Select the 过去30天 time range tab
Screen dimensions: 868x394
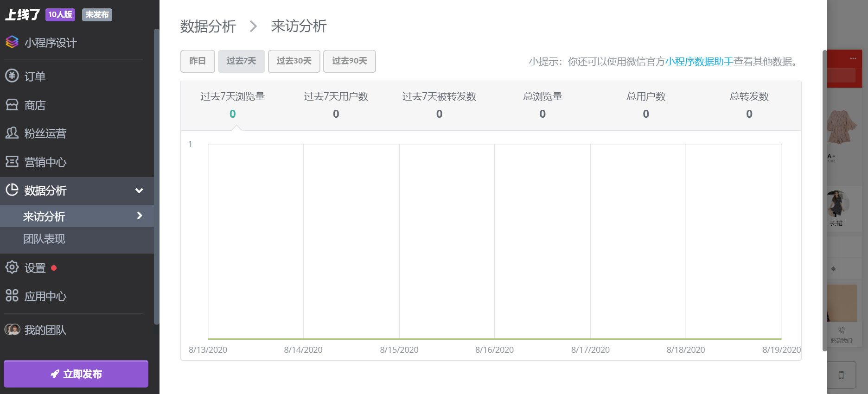pos(294,61)
